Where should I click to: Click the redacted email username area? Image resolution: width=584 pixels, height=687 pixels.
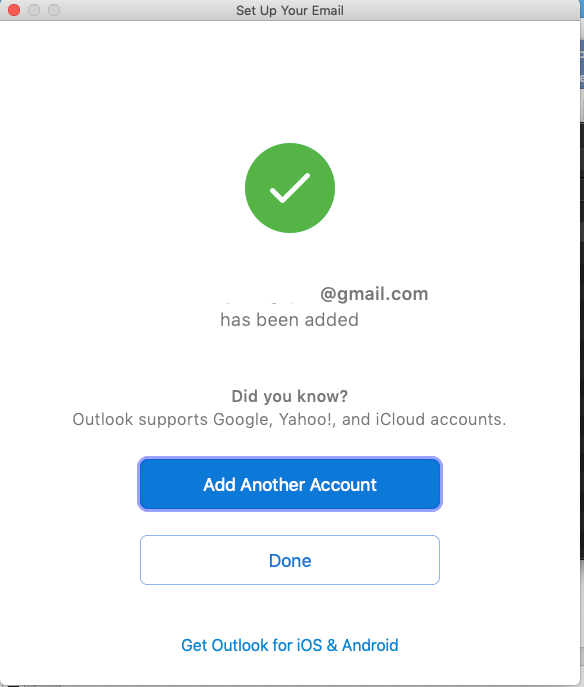coord(267,294)
